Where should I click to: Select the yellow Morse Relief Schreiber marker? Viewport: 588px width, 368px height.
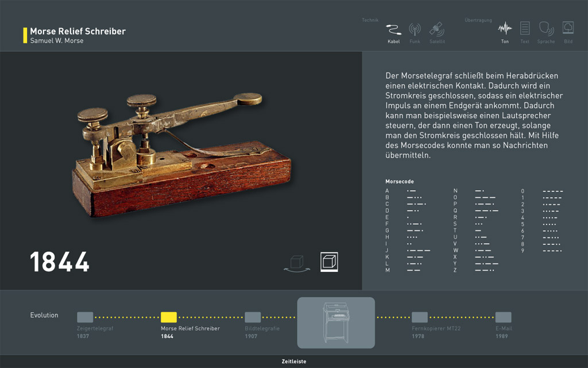[x=169, y=317]
